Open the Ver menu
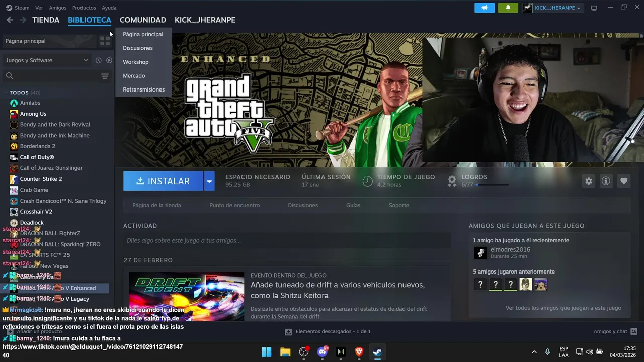 point(39,8)
